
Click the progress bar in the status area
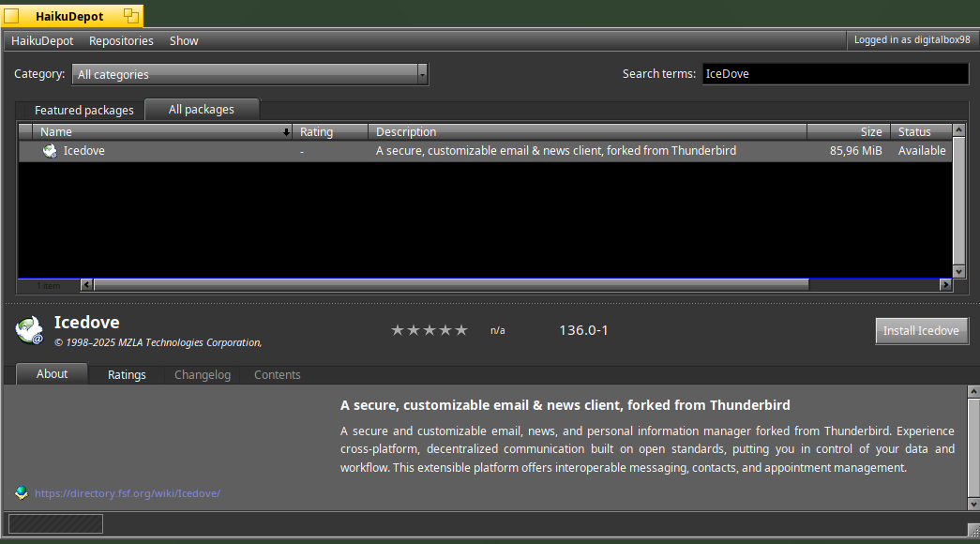(55, 524)
